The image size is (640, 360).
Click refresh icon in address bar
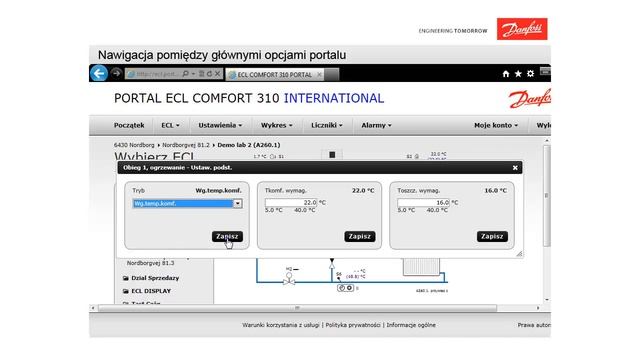coord(209,74)
